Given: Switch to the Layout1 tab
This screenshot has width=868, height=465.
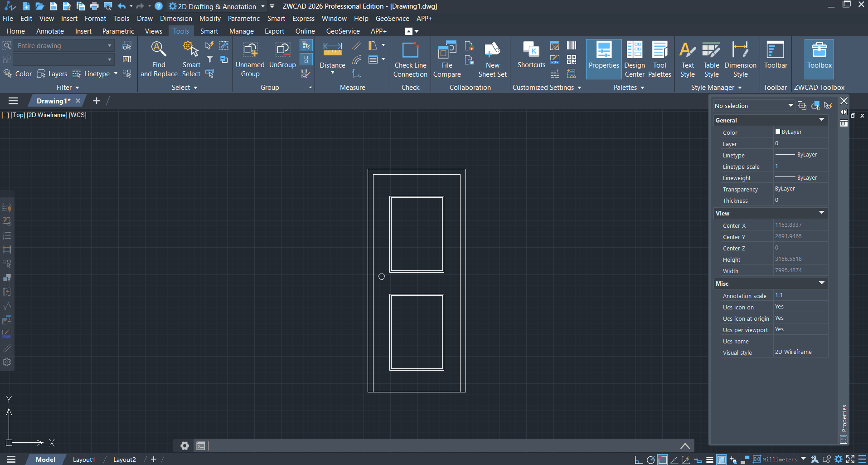Looking at the screenshot, I should click(83, 459).
